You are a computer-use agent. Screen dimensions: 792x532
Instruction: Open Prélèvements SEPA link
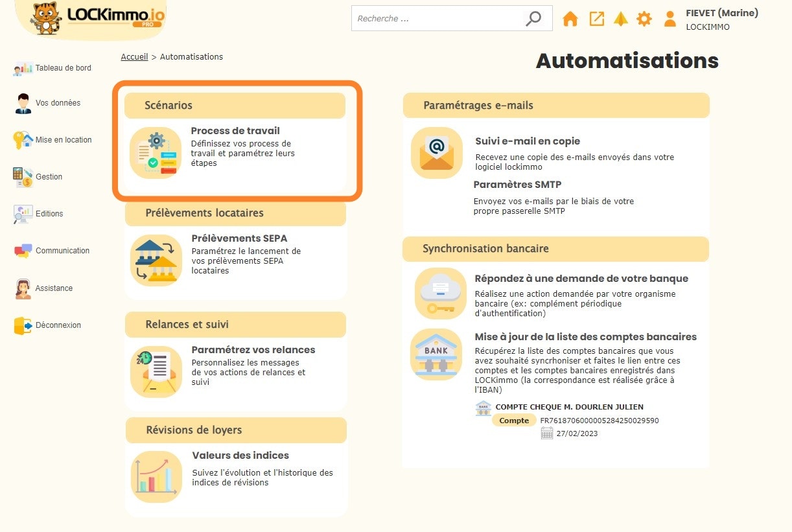coord(239,238)
